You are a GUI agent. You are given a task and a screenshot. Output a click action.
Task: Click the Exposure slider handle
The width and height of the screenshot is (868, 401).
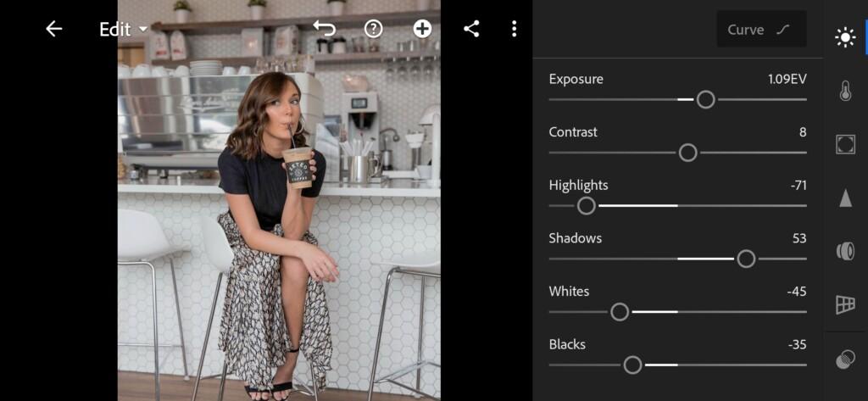point(706,100)
